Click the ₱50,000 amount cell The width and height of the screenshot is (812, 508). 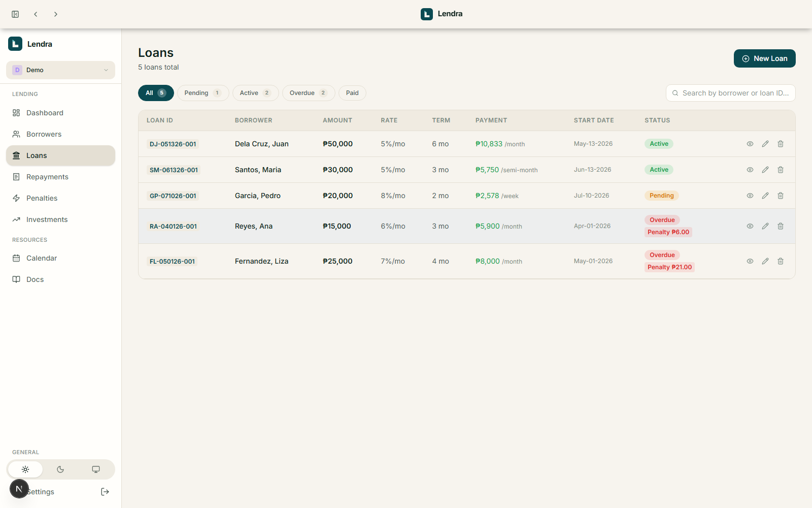338,144
